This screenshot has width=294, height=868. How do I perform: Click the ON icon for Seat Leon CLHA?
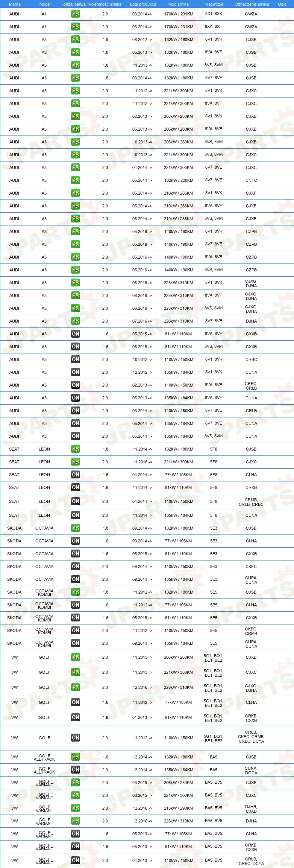pyautogui.click(x=76, y=475)
